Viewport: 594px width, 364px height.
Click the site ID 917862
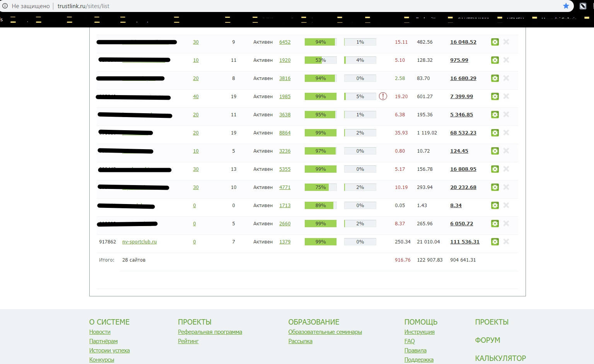(108, 242)
